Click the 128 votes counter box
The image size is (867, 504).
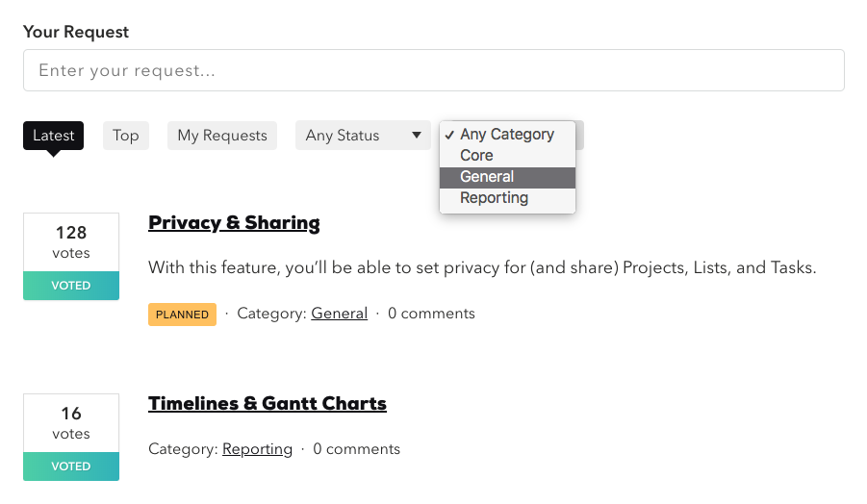(71, 242)
